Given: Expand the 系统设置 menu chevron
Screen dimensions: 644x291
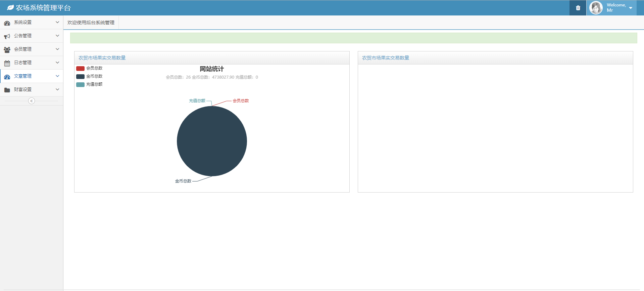Looking at the screenshot, I should click(57, 23).
